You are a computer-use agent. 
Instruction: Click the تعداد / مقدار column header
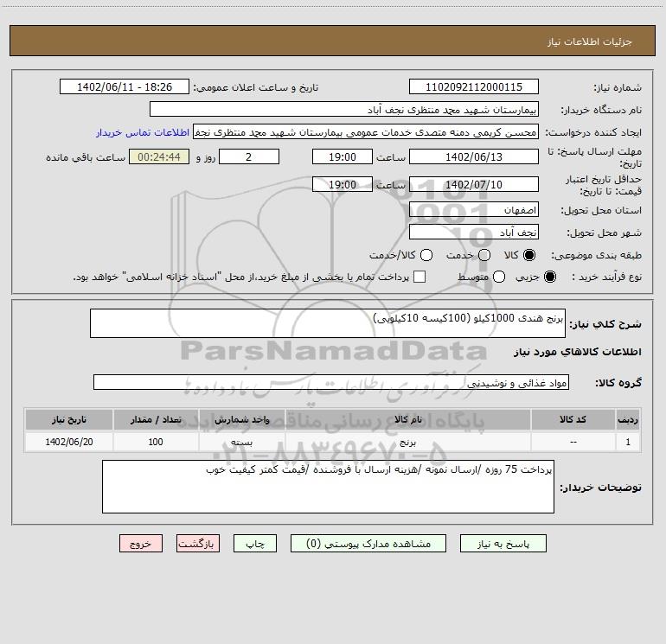click(156, 420)
